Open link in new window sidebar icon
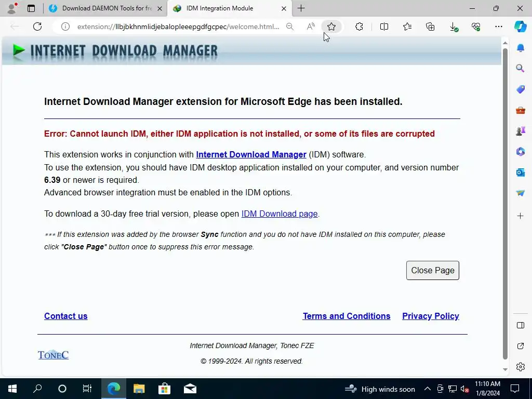 [x=521, y=346]
